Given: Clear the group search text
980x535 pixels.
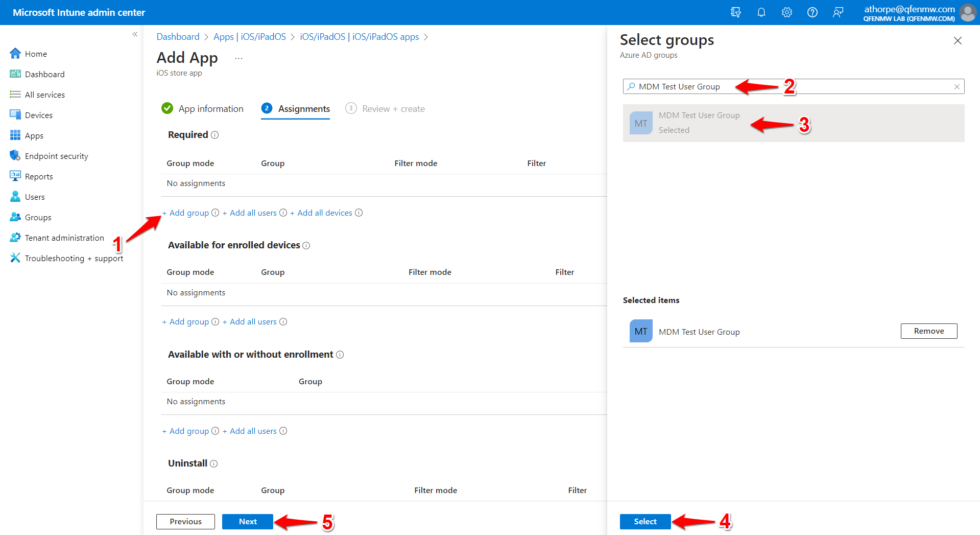Looking at the screenshot, I should [957, 87].
